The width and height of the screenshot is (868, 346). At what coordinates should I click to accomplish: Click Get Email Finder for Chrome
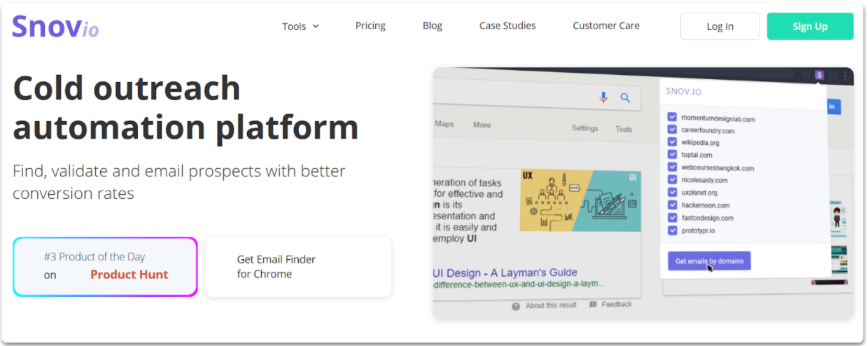point(298,266)
